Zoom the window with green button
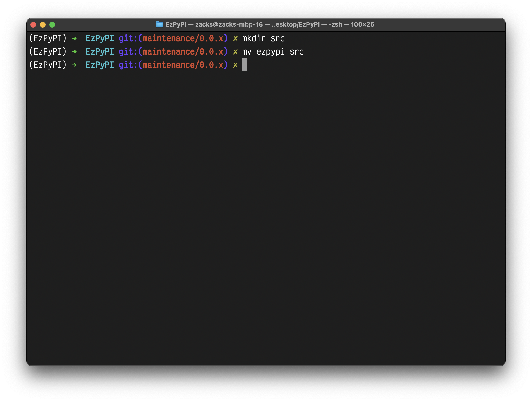Viewport: 532px width, 401px height. click(52, 24)
